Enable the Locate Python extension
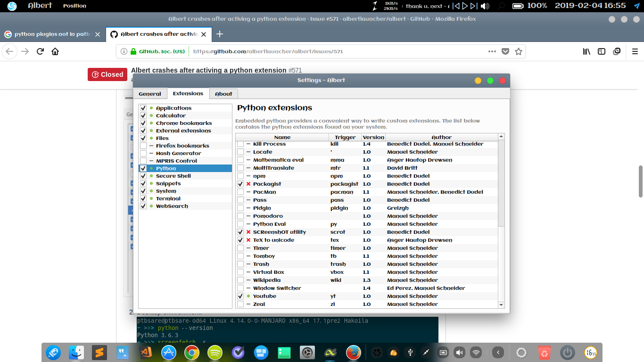 [241, 152]
